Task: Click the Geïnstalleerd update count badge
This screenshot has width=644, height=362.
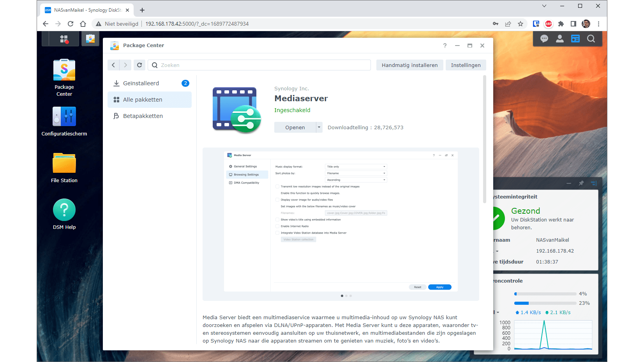Action: coord(185,83)
